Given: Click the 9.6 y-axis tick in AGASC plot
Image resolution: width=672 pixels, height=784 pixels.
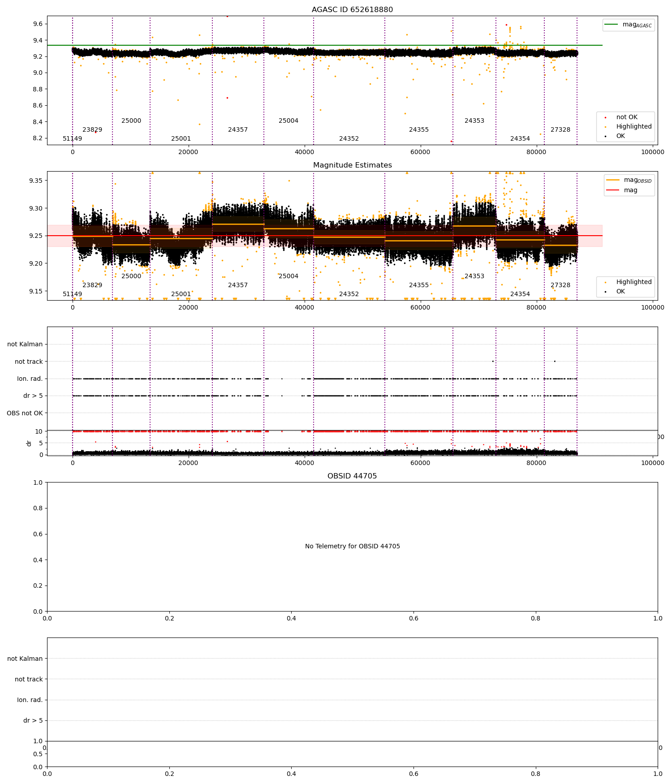Looking at the screenshot, I should (38, 24).
